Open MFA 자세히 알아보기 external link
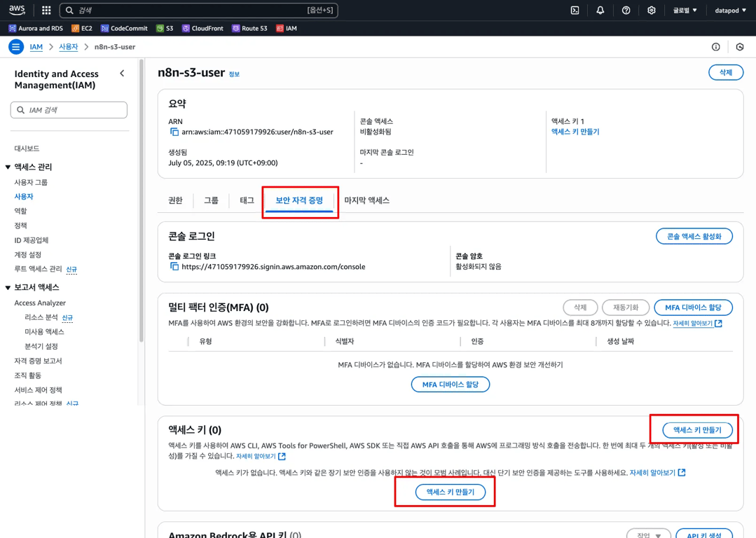 click(x=697, y=323)
